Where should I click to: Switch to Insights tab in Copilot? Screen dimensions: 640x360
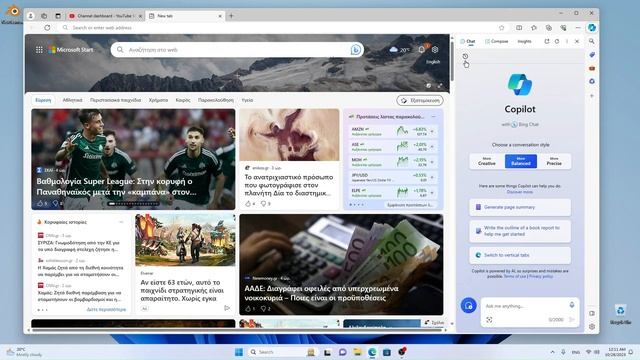[524, 41]
